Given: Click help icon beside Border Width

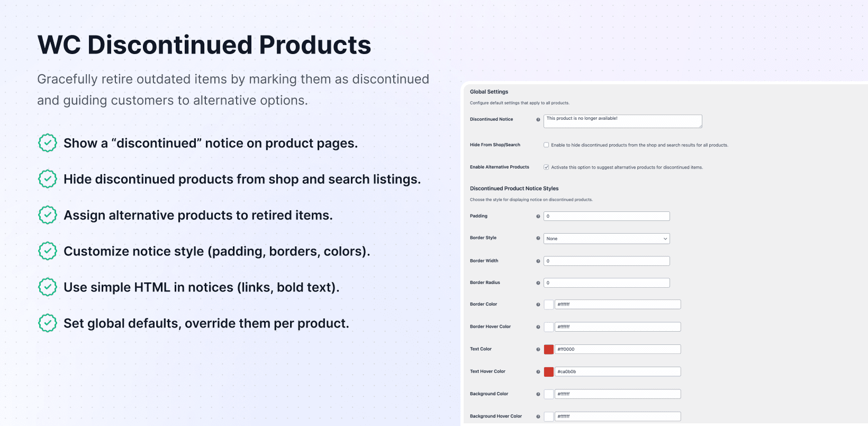Looking at the screenshot, I should tap(538, 261).
